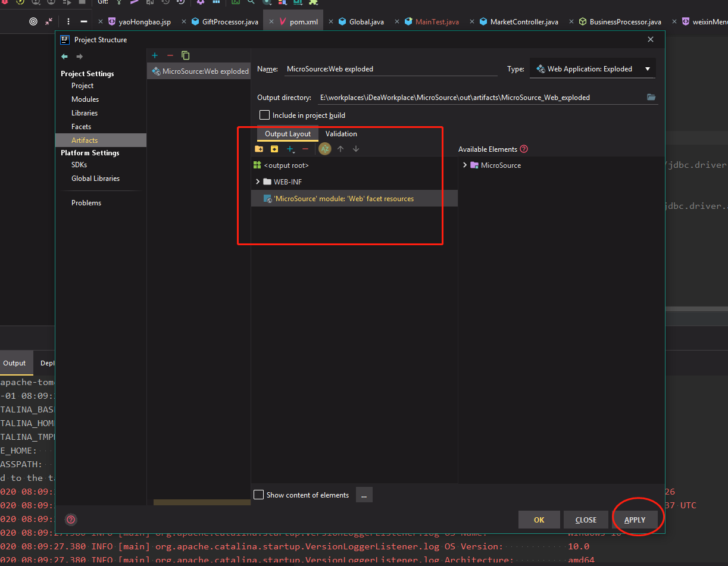Edit the Output directory path field
The width and height of the screenshot is (728, 566).
tap(476, 96)
